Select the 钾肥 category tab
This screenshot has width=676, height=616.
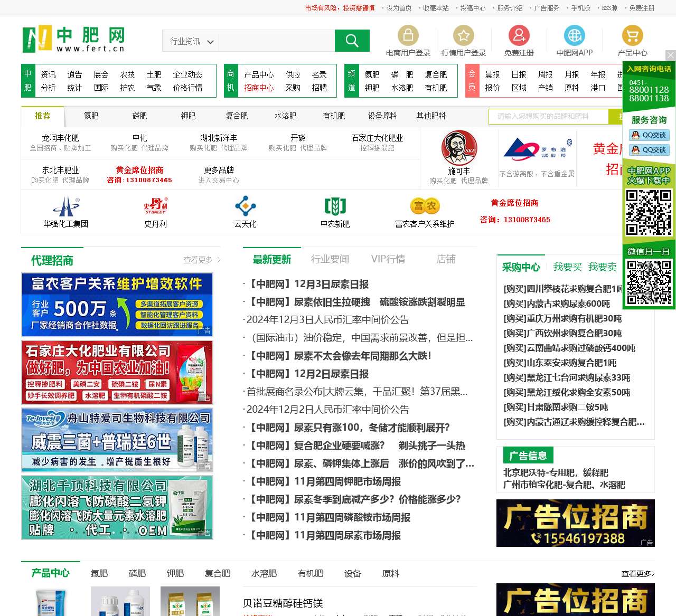[189, 116]
